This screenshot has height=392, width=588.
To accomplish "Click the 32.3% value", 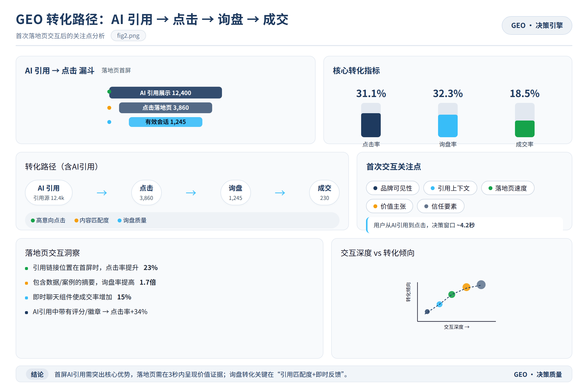I will click(x=448, y=94).
